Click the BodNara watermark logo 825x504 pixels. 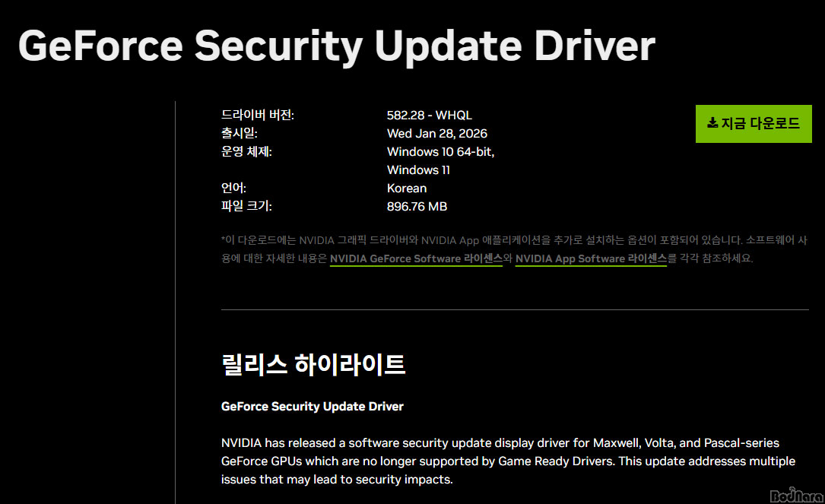(x=797, y=495)
